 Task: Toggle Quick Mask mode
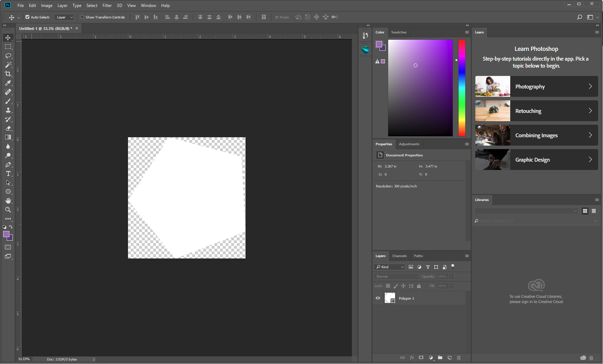(8, 247)
